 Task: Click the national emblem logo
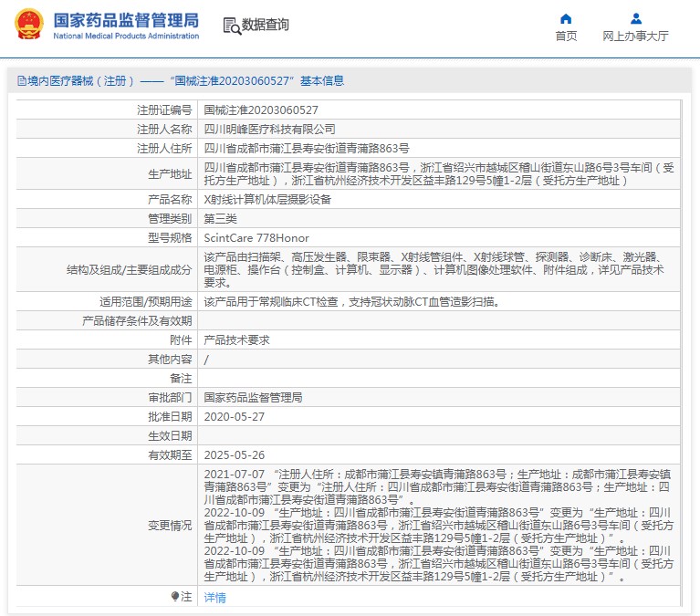click(x=29, y=24)
